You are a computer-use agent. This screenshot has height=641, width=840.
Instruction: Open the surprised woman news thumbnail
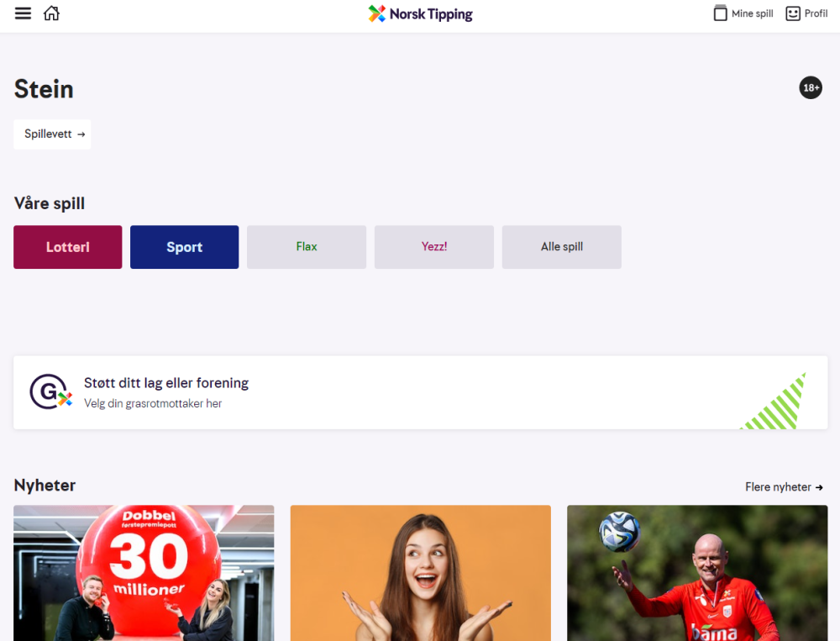(x=421, y=573)
